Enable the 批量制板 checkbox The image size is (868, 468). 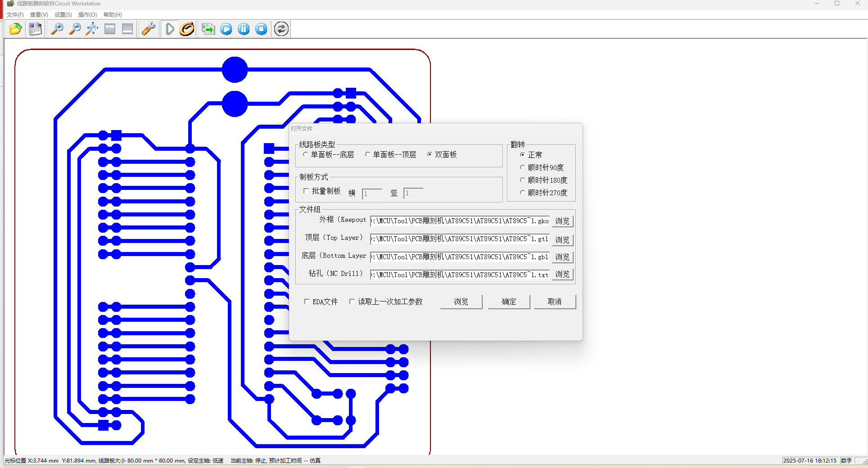pos(306,191)
